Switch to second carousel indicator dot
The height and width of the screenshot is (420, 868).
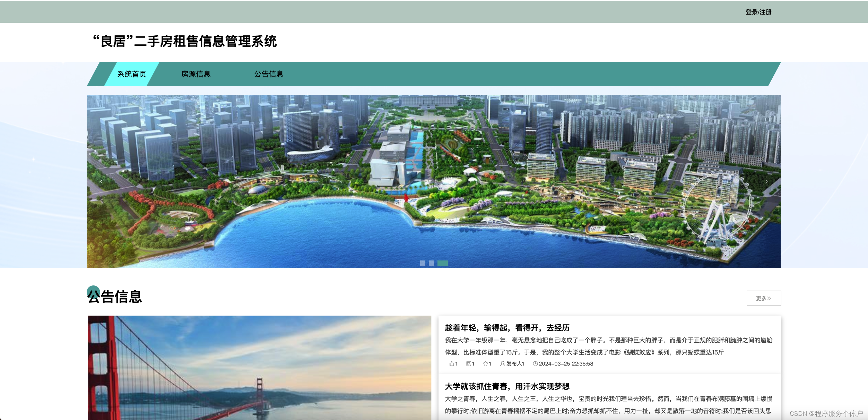(431, 263)
